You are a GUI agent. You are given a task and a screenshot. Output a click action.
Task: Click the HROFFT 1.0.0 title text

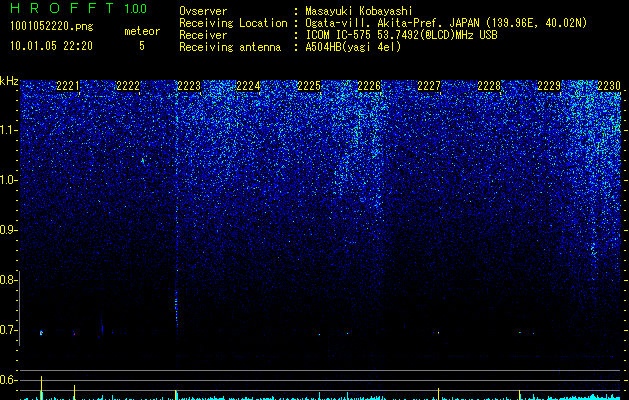pos(78,8)
